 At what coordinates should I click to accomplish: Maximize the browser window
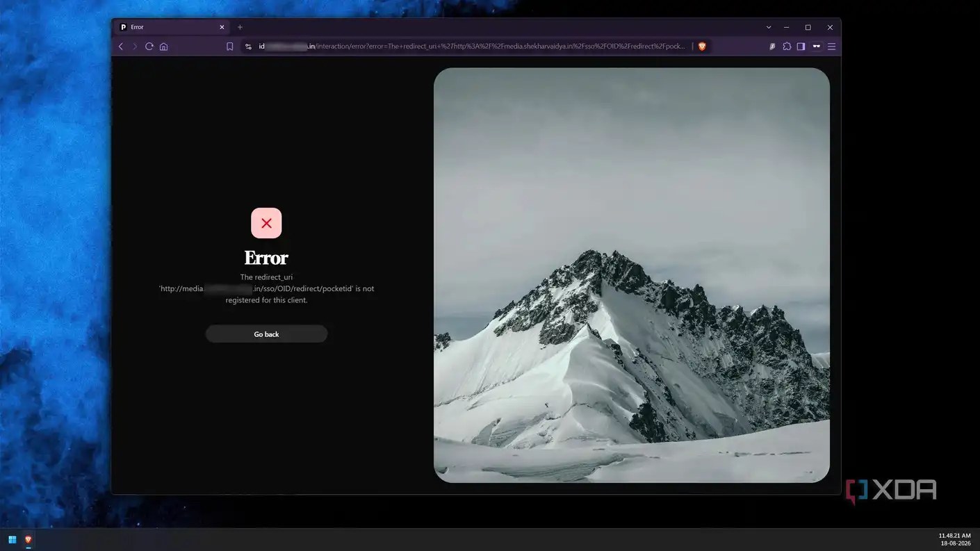coord(808,27)
